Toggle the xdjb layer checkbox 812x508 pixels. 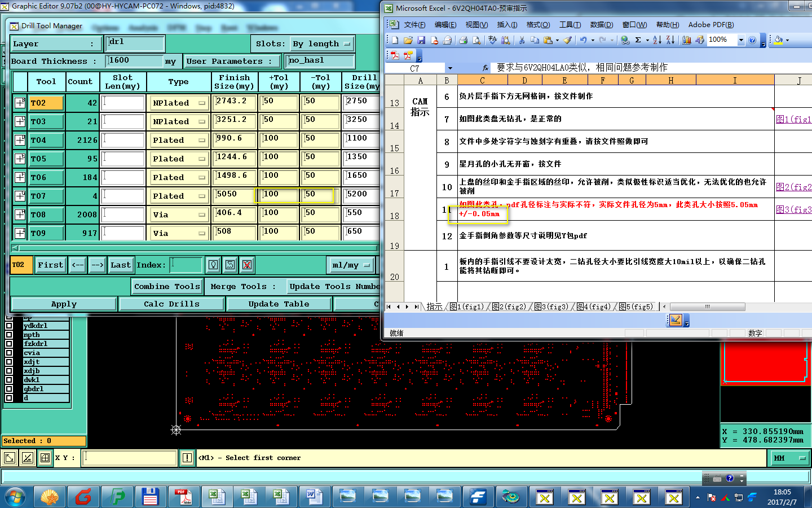point(8,371)
